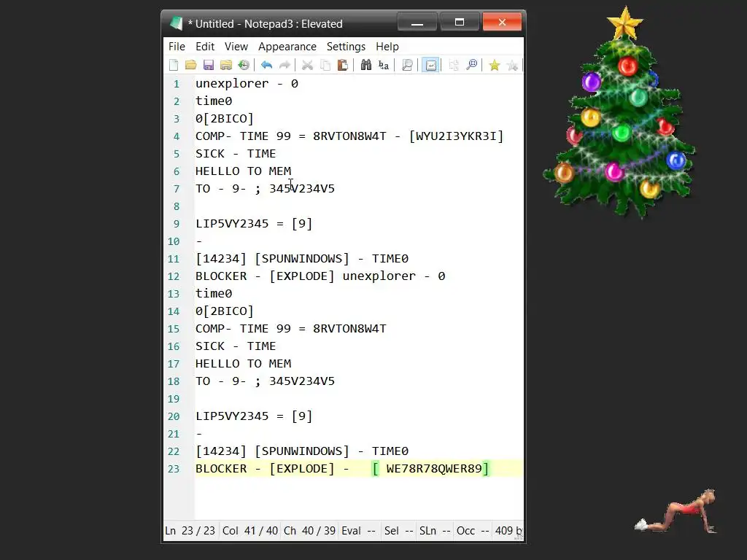Toggle word wrap in toolbar

(x=430, y=65)
